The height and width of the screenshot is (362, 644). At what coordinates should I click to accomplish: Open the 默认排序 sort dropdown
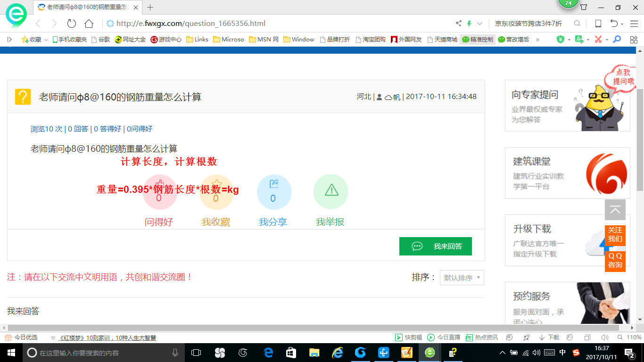pyautogui.click(x=462, y=278)
